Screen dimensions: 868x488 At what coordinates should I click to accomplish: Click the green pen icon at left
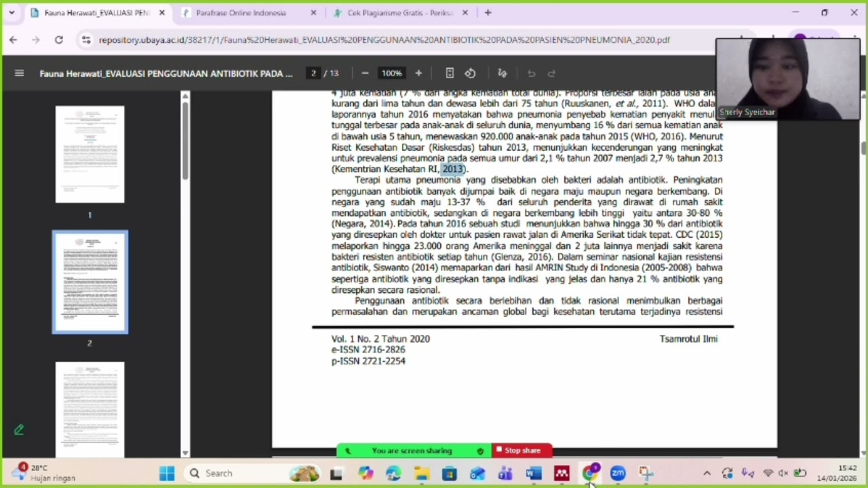coord(19,430)
